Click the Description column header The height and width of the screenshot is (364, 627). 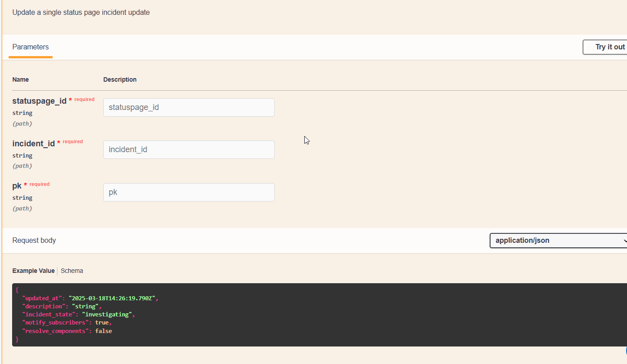click(120, 79)
